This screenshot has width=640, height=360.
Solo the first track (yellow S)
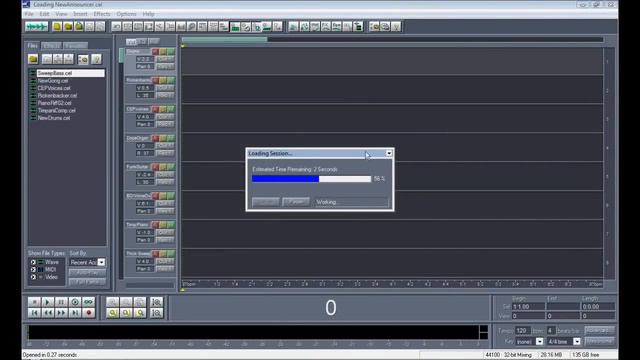coord(163,51)
